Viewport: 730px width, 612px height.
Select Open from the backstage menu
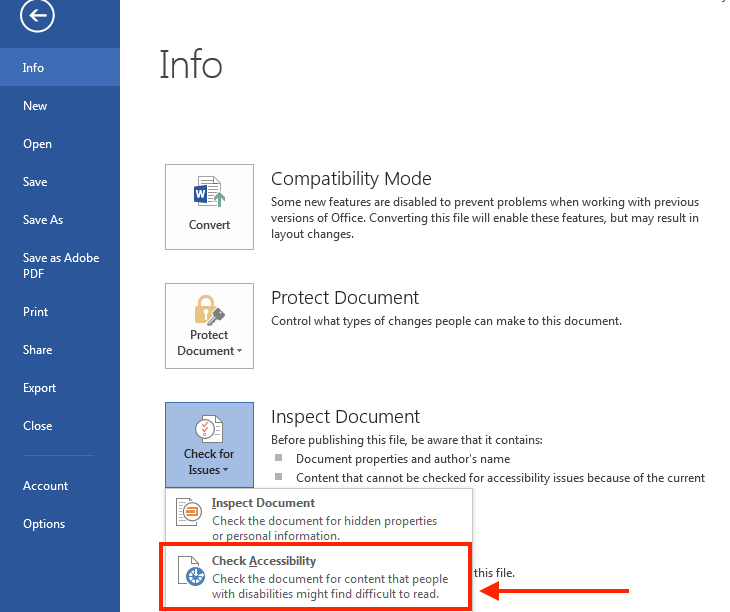click(37, 144)
